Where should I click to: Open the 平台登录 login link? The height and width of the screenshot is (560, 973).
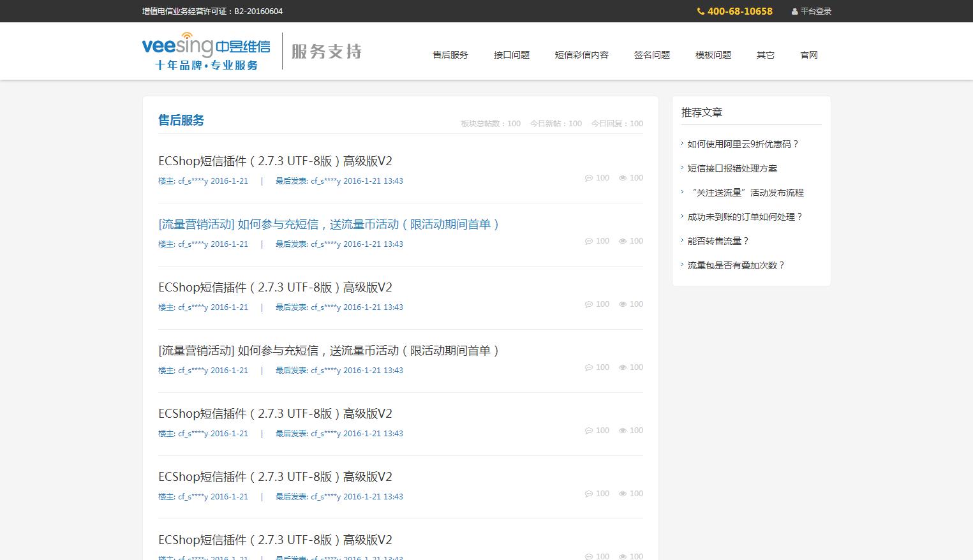pos(815,11)
